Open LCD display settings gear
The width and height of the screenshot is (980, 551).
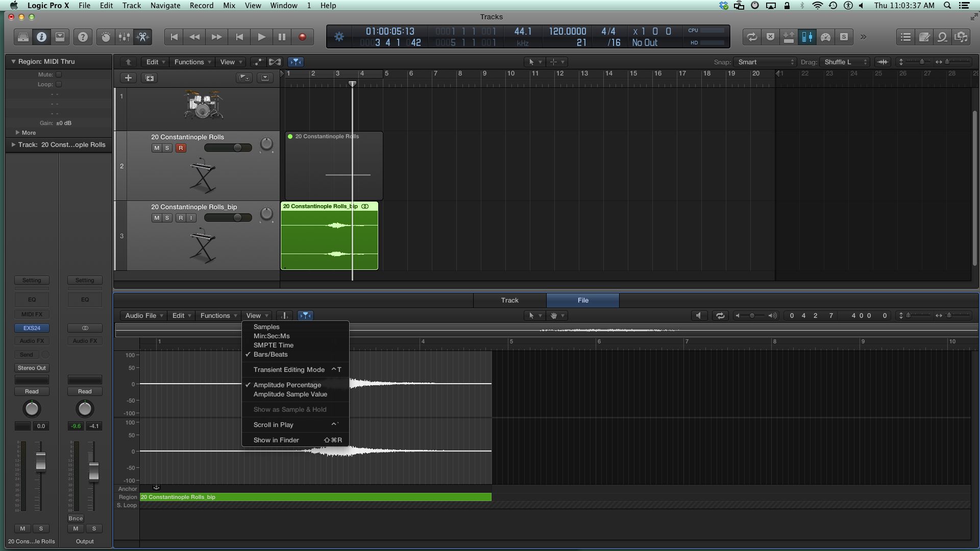(x=339, y=37)
